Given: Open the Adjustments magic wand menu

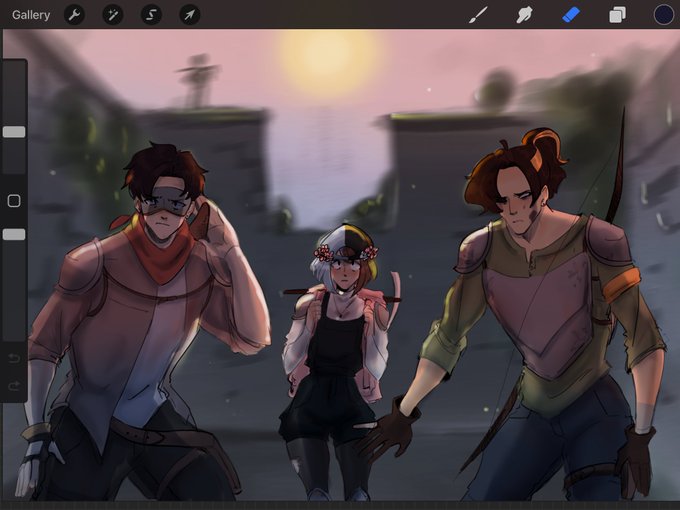Looking at the screenshot, I should click(113, 15).
